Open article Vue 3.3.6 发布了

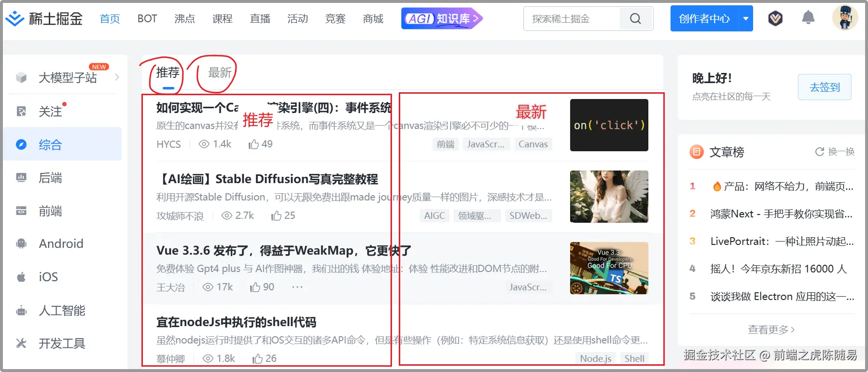[284, 251]
